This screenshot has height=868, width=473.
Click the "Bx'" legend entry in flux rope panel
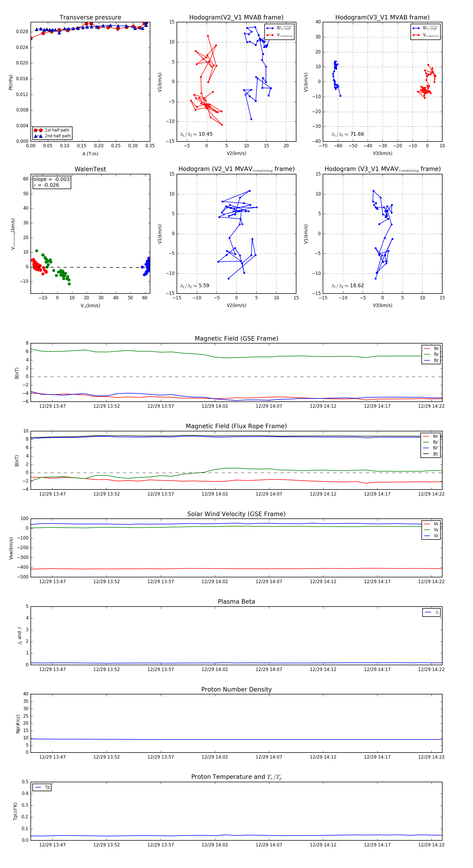click(431, 436)
